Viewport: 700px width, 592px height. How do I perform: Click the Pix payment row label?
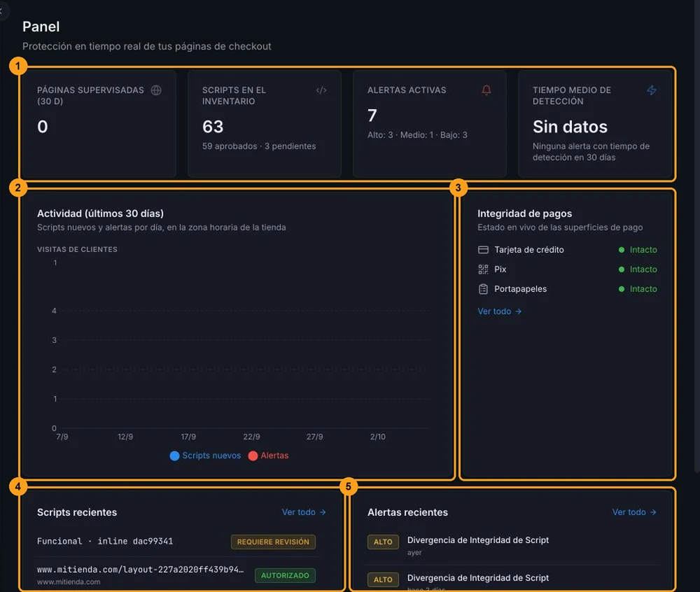(x=500, y=269)
